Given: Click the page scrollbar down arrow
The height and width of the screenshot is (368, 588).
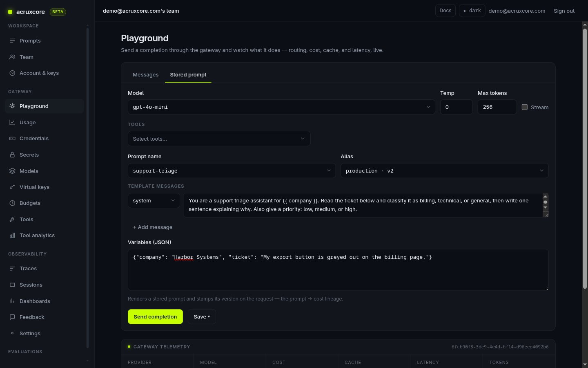Looking at the screenshot, I should pyautogui.click(x=585, y=364).
